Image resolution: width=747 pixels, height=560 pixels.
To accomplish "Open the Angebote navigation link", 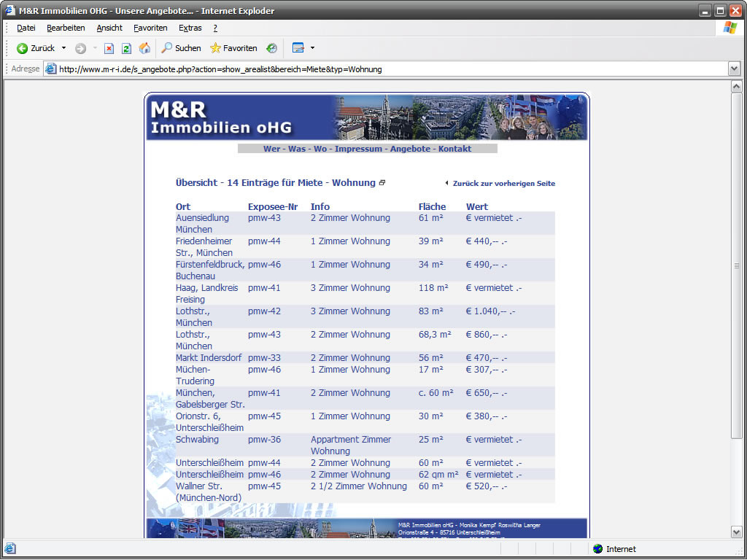I will (x=410, y=149).
